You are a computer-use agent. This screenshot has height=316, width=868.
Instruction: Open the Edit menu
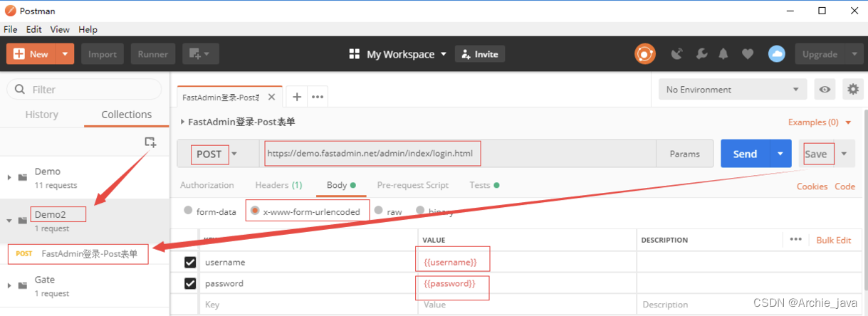point(33,30)
